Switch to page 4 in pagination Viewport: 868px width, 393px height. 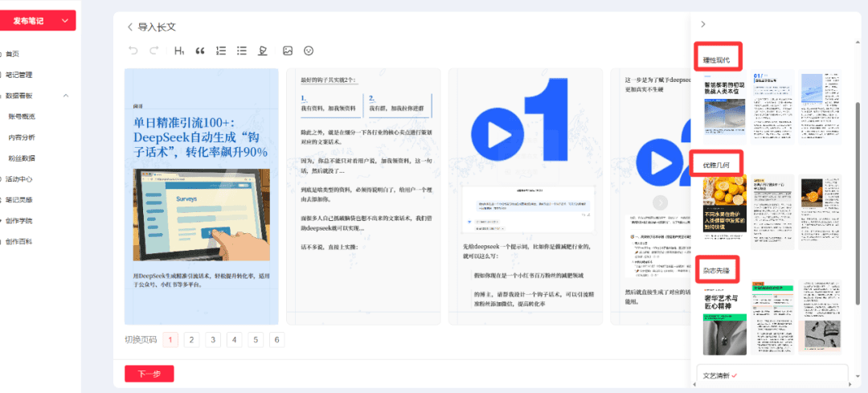coord(234,339)
